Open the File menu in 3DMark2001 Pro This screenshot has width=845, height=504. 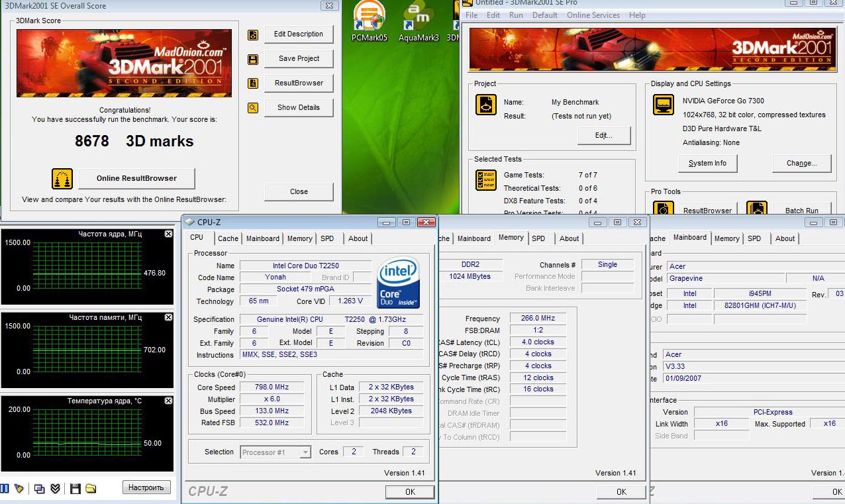472,15
